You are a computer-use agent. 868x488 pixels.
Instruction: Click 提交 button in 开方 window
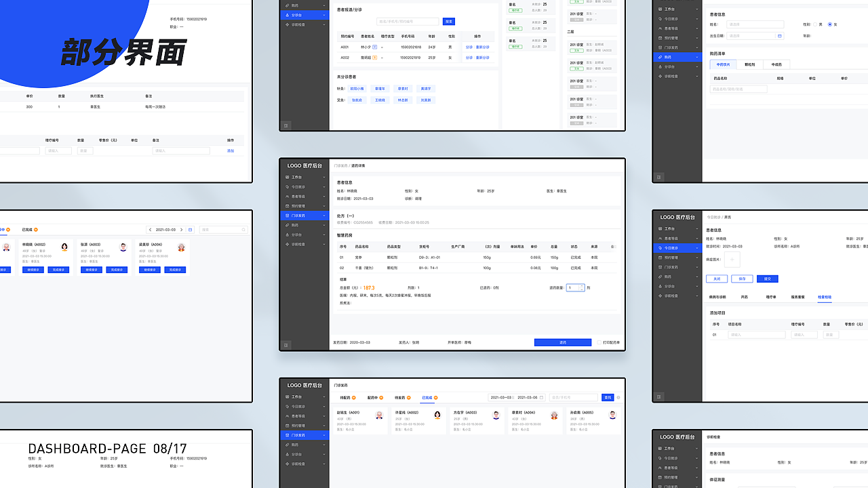[767, 279]
